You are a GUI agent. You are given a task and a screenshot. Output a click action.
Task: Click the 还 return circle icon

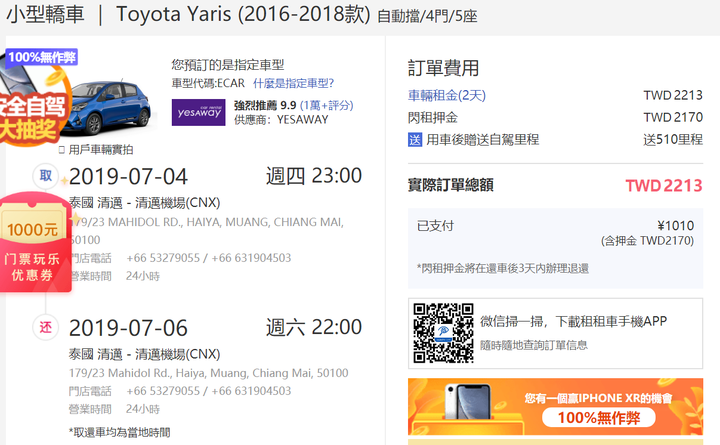coord(45,327)
